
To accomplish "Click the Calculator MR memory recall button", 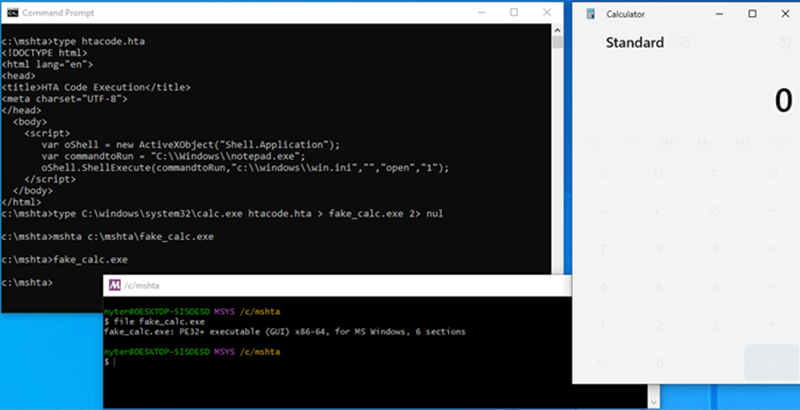I will [630, 141].
